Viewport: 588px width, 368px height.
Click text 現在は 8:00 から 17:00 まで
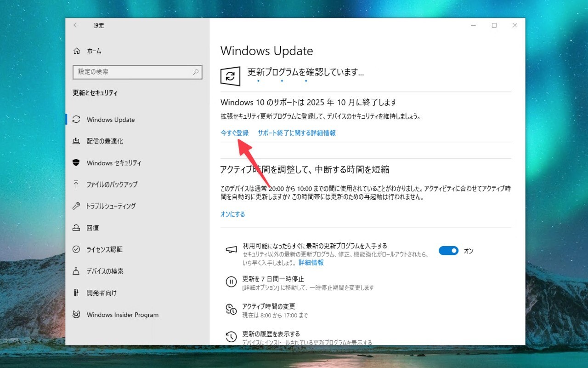(x=275, y=316)
